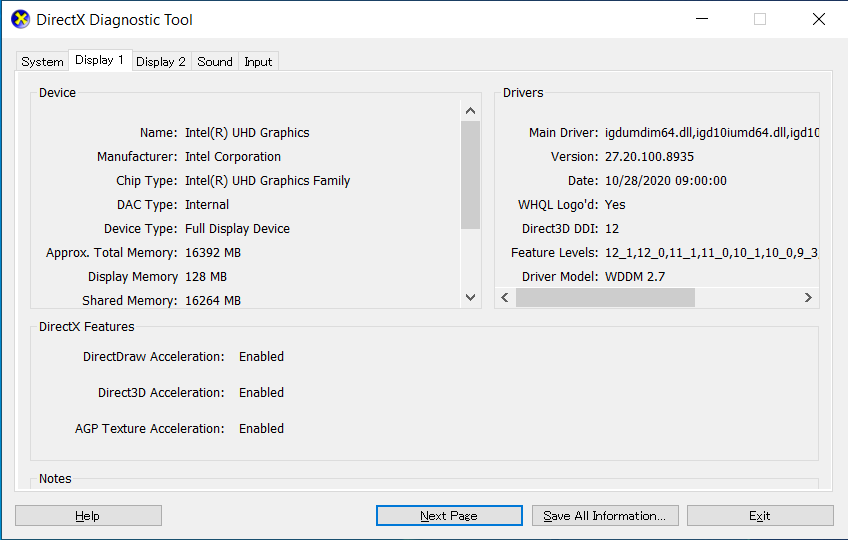Click Device panel scroll up arrow
The image size is (848, 540).
click(x=471, y=111)
